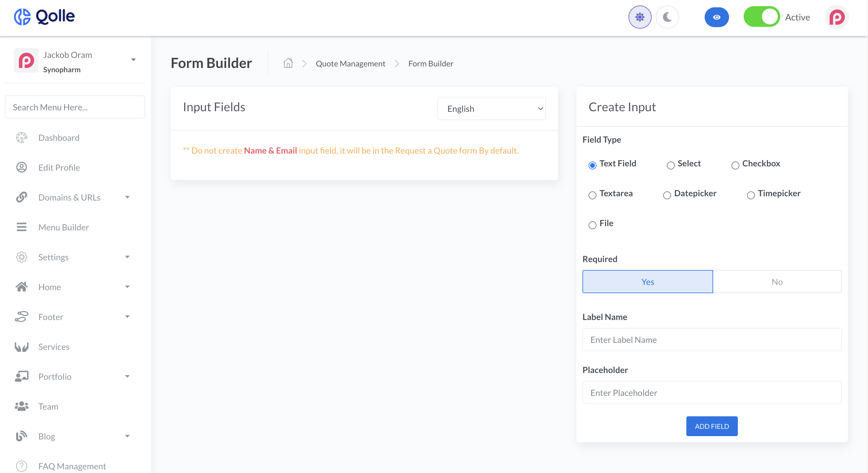Screen dimensions: 868x473
Task: Open user avatar in top bar
Action: click(837, 17)
